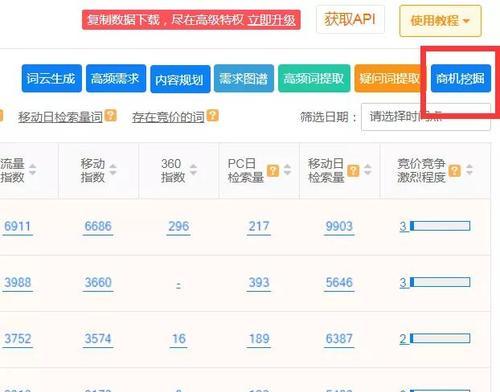Image resolution: width=500 pixels, height=392 pixels.
Task: Click the 5646 mobile search value
Action: point(339,283)
